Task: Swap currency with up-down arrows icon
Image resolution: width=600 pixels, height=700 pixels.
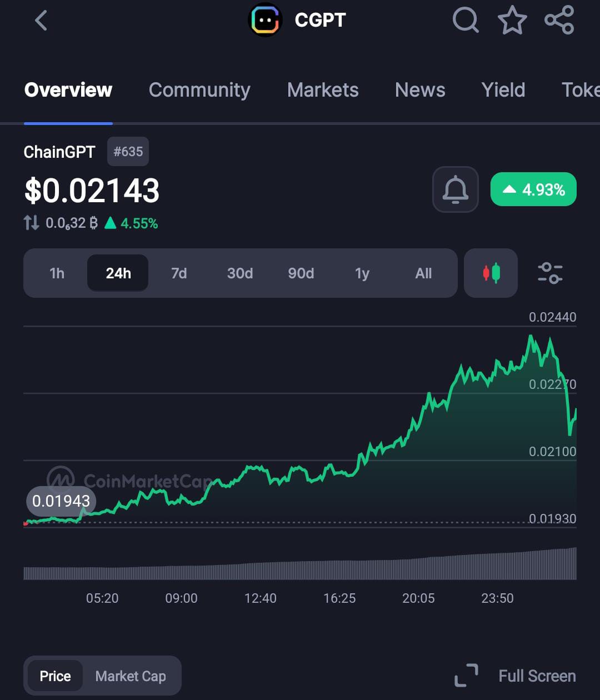Action: pos(31,223)
